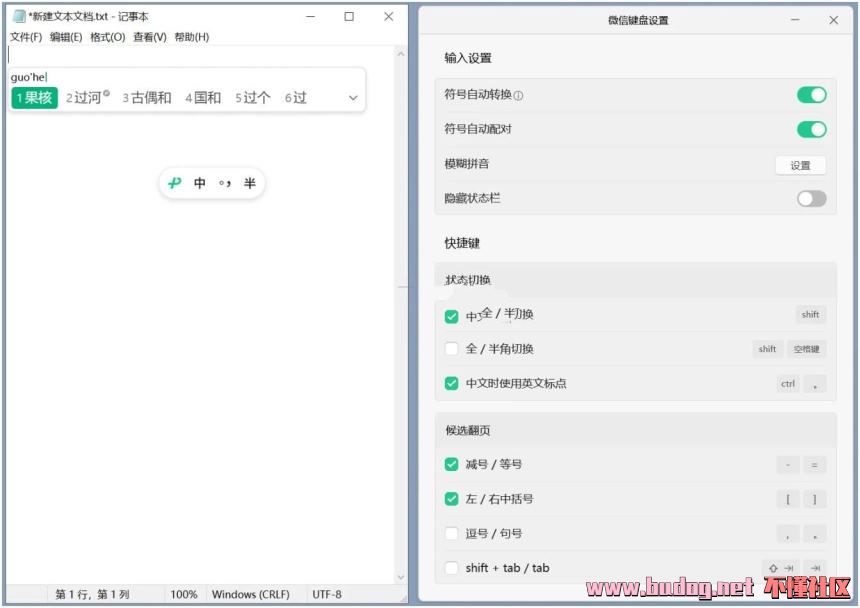
Task: Click the Notepad app icon in title bar
Action: pos(18,17)
